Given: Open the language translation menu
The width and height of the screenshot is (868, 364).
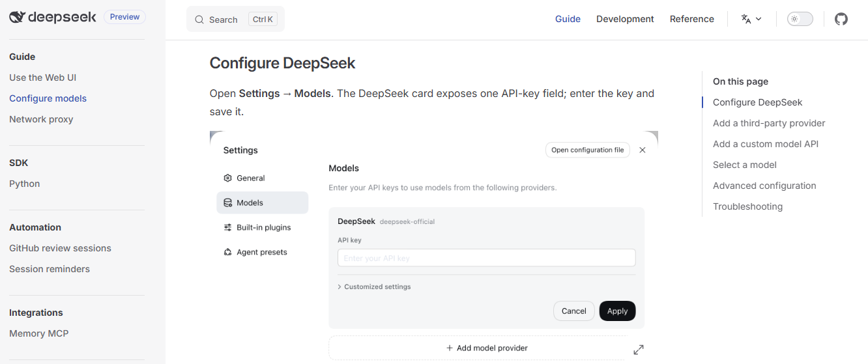Looking at the screenshot, I should pyautogui.click(x=751, y=19).
